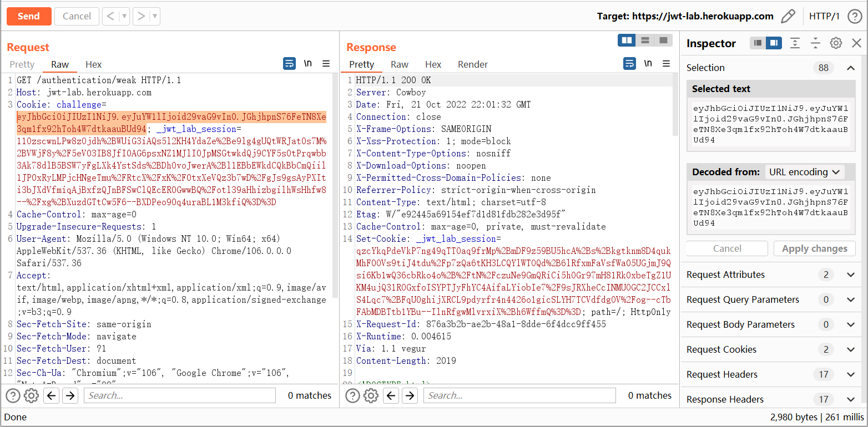
Task: Close the Inspector panel
Action: [x=856, y=43]
